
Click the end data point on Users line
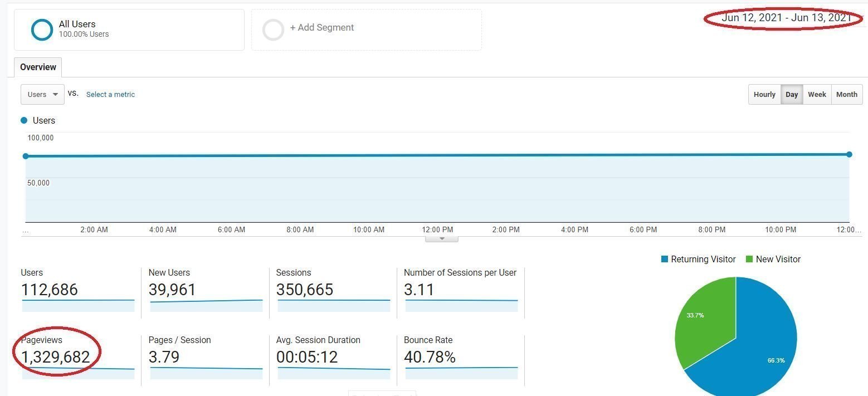coord(849,154)
